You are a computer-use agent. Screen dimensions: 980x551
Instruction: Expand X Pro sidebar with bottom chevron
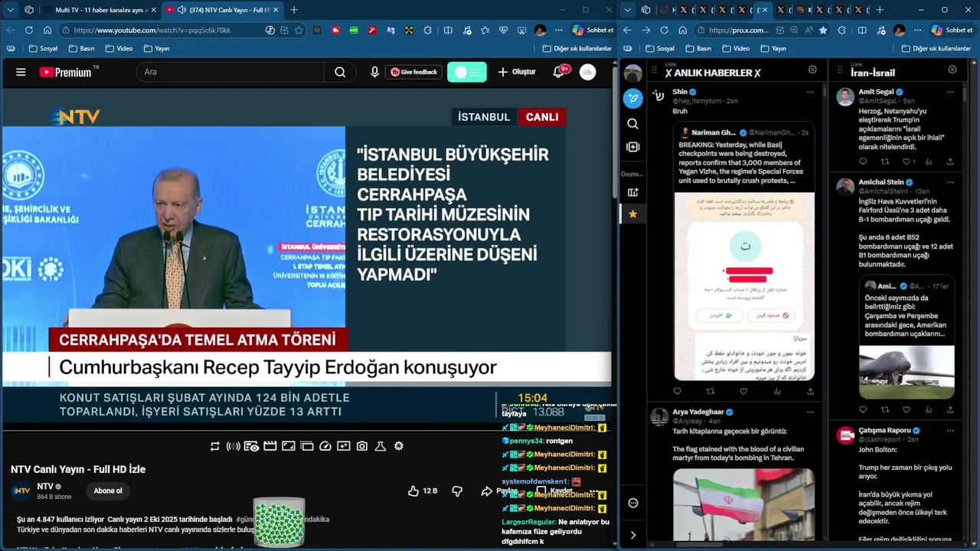click(x=632, y=535)
